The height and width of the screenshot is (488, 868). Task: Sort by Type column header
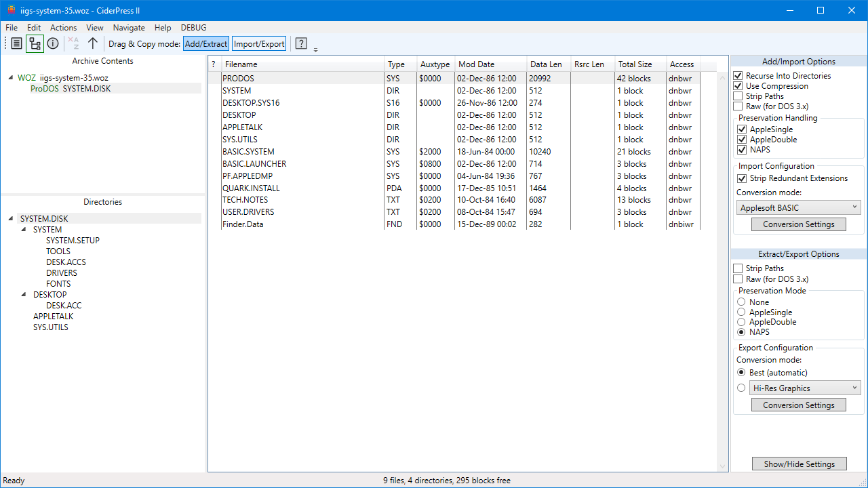tap(400, 64)
